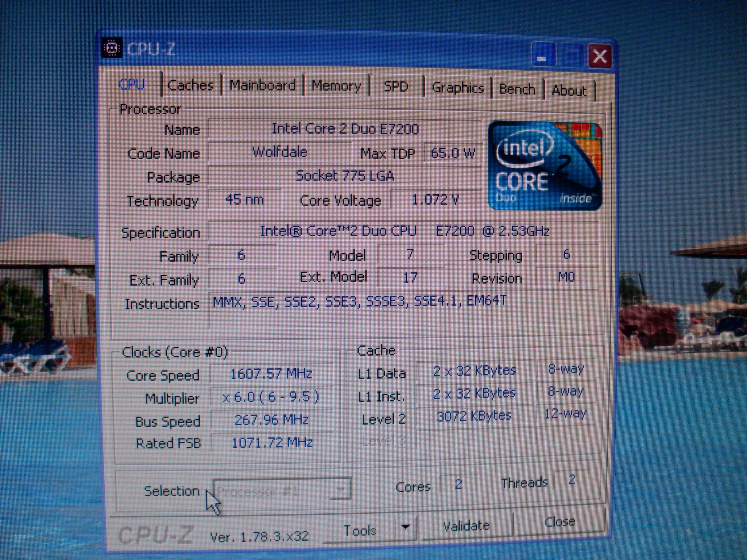This screenshot has height=560, width=747.
Task: Click the Max TDP value '65.0 W'
Action: (x=452, y=153)
